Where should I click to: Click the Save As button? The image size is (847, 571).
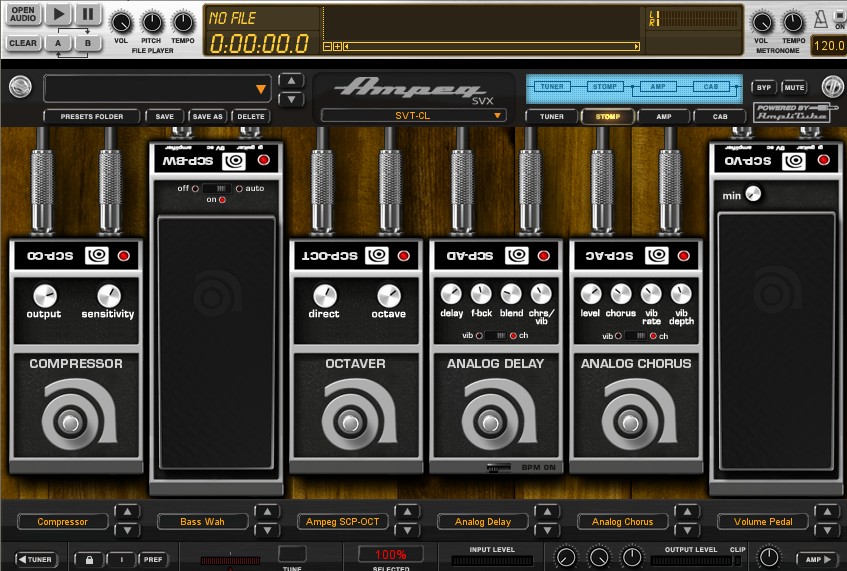(207, 117)
